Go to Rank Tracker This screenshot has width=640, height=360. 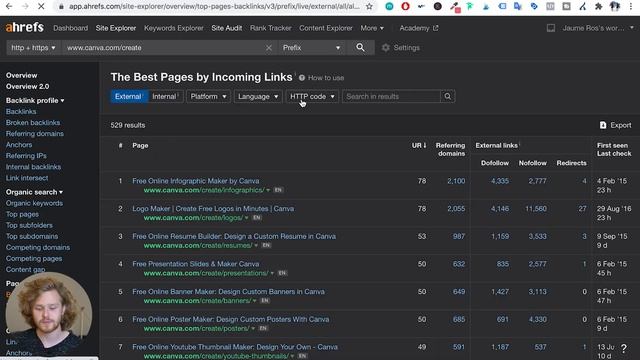271,28
